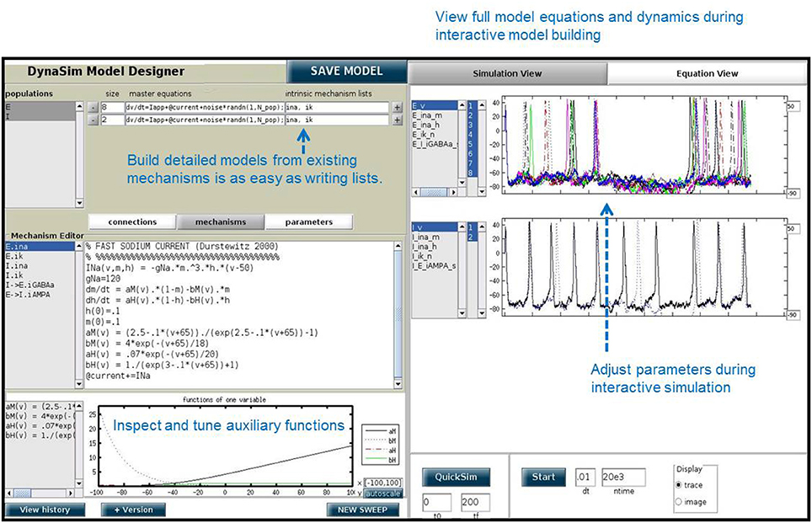Select cell 5 in E cell list
Screen dimensions: 812x523
pyautogui.click(x=471, y=144)
